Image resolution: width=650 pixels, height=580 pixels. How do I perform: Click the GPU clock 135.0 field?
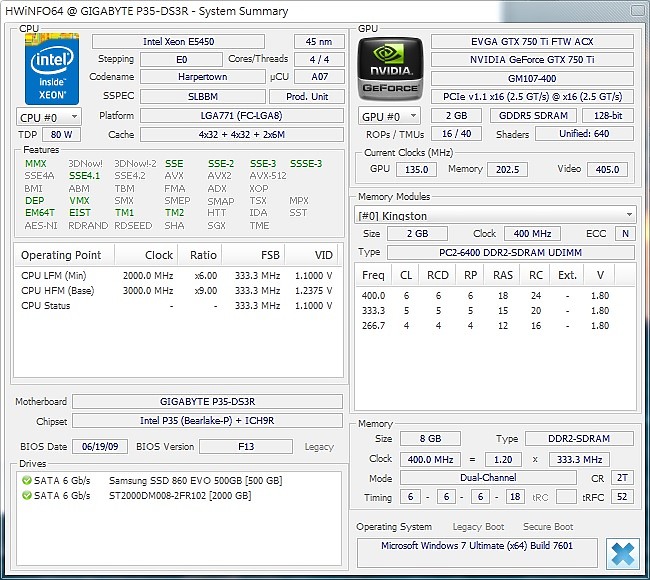click(416, 169)
